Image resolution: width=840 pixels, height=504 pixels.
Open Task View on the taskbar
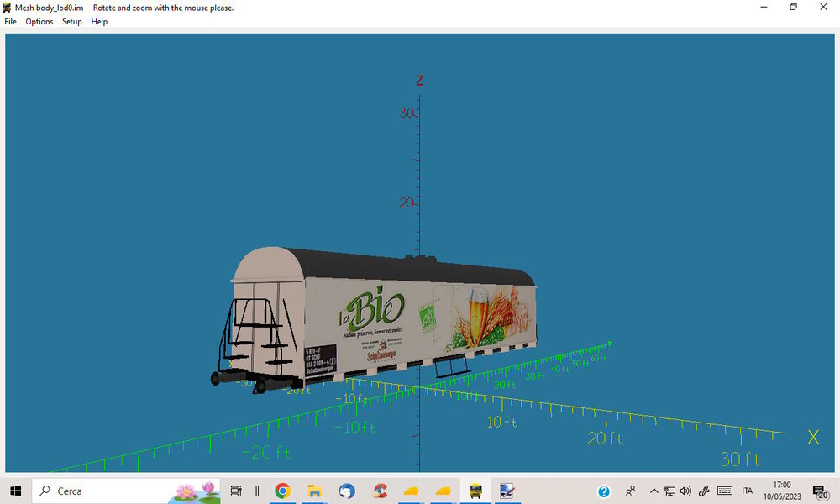pos(236,491)
